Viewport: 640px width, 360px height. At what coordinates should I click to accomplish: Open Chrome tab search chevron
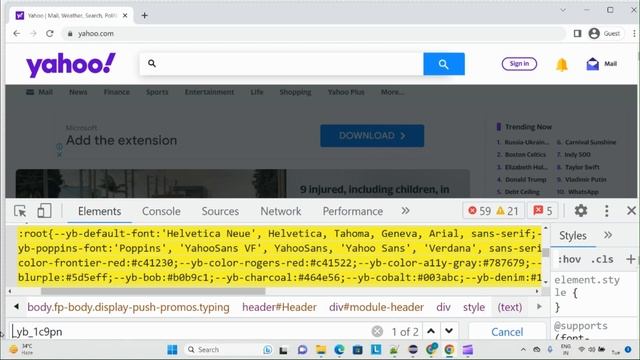pyautogui.click(x=563, y=10)
